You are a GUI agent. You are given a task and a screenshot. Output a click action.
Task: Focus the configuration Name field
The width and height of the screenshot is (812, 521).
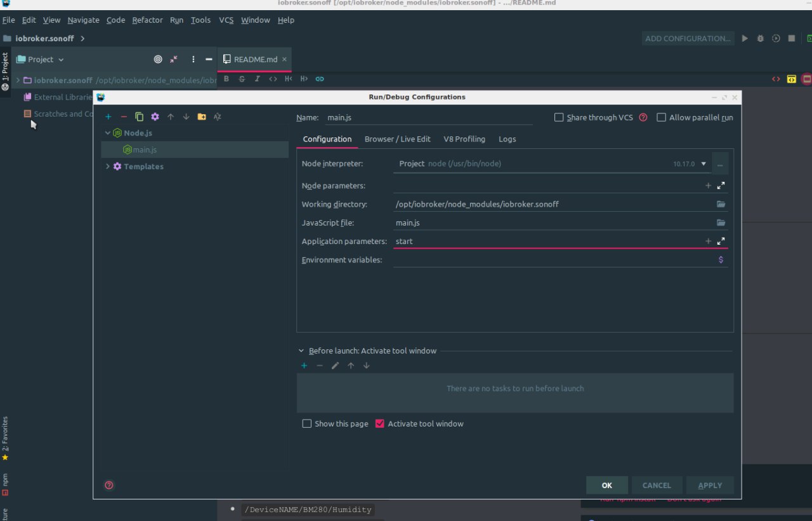coord(429,117)
